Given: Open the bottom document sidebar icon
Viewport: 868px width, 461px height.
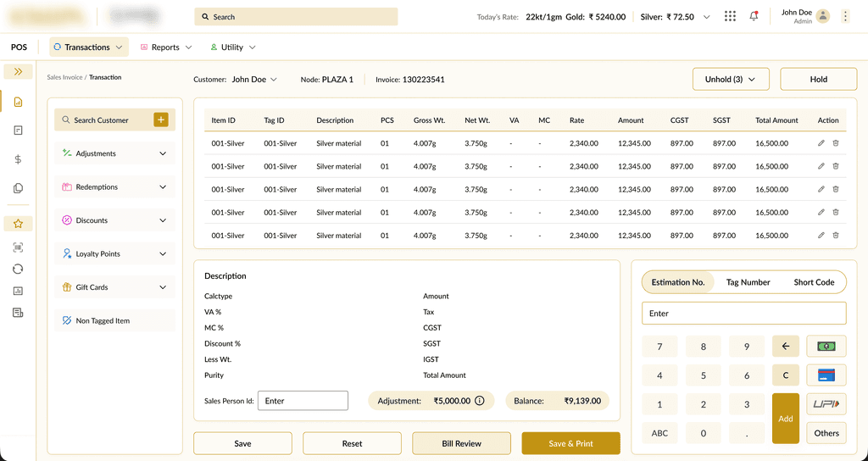Looking at the screenshot, I should (18, 313).
